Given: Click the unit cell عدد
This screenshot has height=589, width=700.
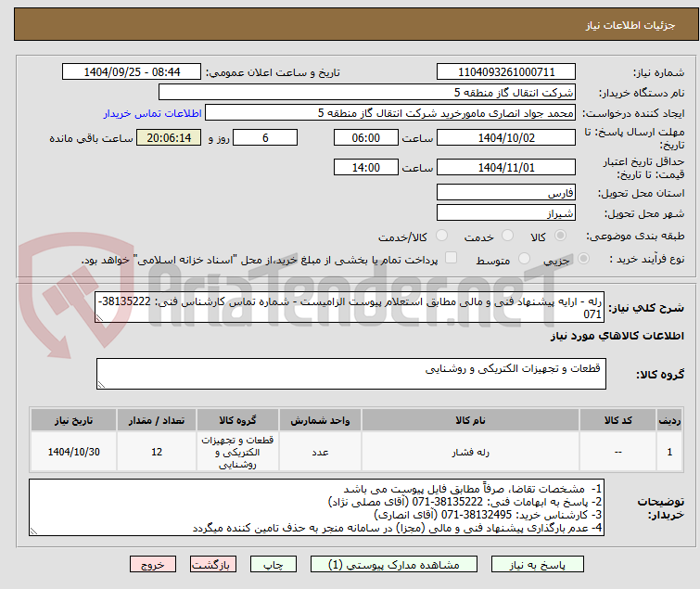Looking at the screenshot, I should (320, 452).
